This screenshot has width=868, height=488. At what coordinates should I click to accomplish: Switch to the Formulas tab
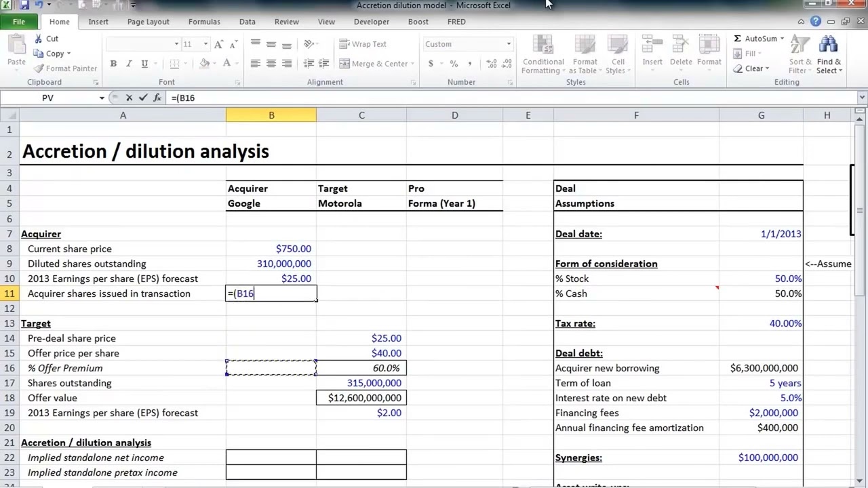tap(204, 22)
